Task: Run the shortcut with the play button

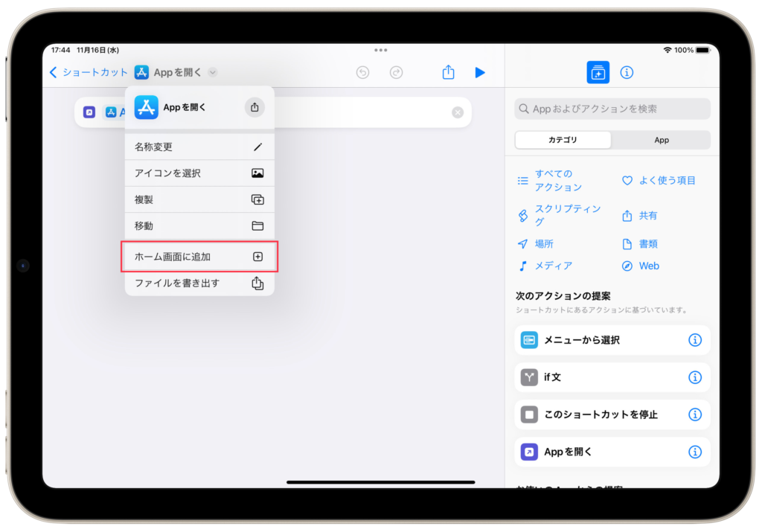Action: [x=480, y=72]
